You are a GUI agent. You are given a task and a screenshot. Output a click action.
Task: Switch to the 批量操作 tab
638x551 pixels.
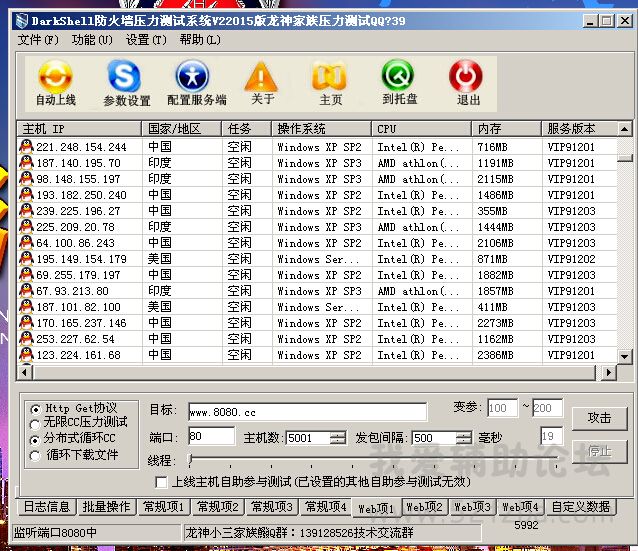tap(106, 507)
